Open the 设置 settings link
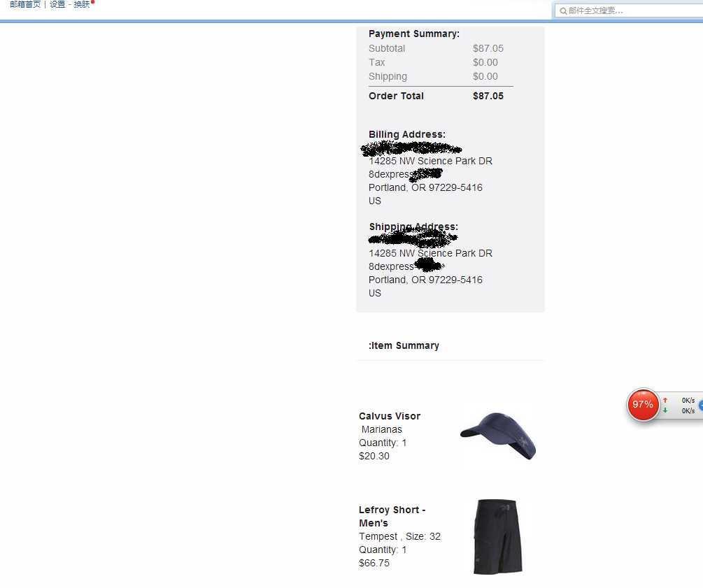This screenshot has width=703, height=588. tap(57, 4)
